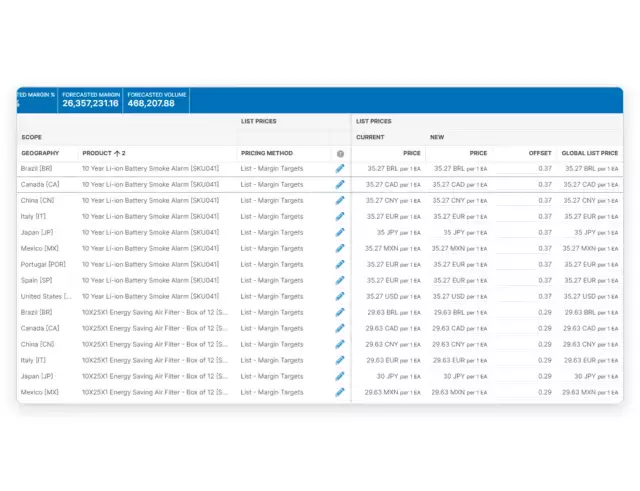Click the info icon in the column header
Screen dimensions: 640x491
[340, 154]
